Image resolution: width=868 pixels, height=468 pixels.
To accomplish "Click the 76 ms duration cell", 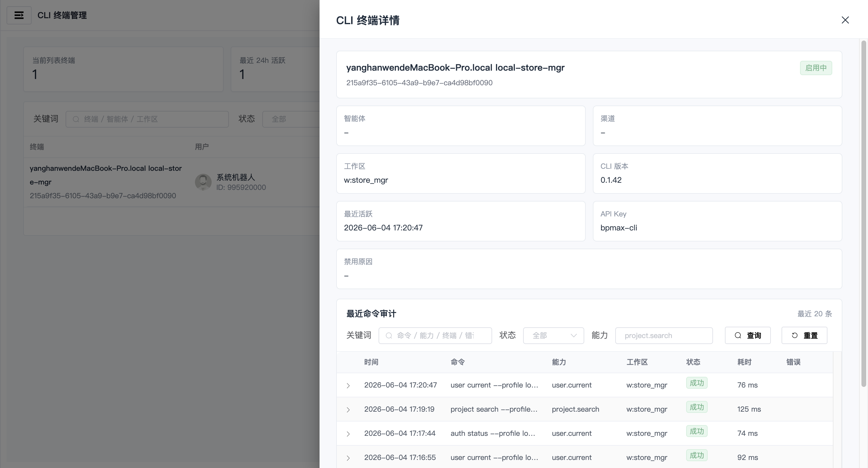I will 747,385.
